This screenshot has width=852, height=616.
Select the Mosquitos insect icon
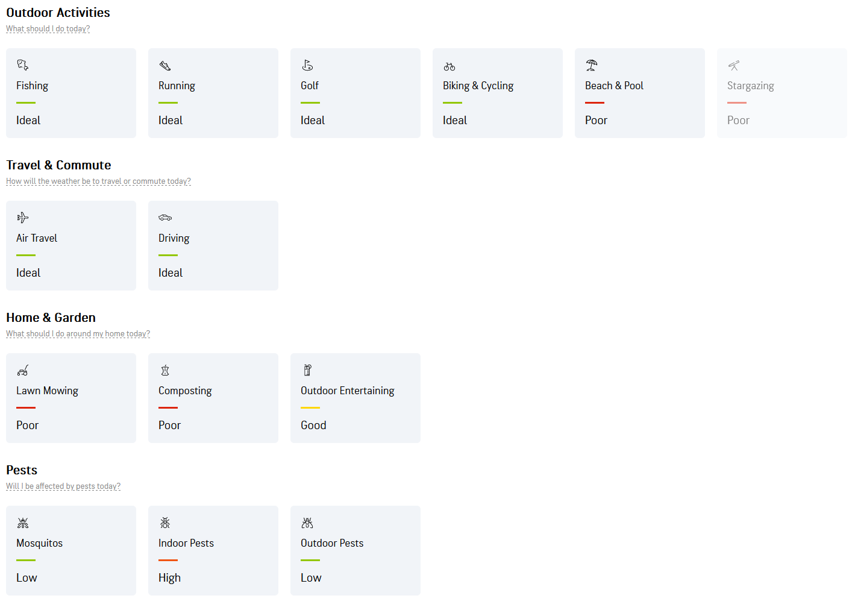click(x=23, y=522)
